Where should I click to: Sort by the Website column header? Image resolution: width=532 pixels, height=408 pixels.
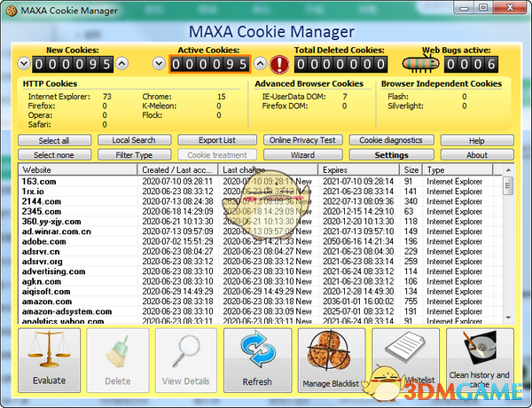(78, 169)
